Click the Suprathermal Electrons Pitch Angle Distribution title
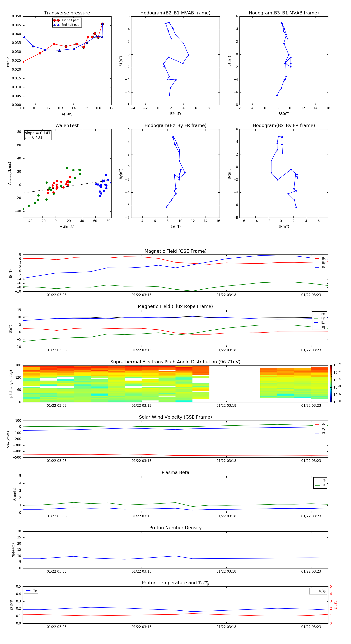This screenshot has width=351, height=644. coord(175,362)
